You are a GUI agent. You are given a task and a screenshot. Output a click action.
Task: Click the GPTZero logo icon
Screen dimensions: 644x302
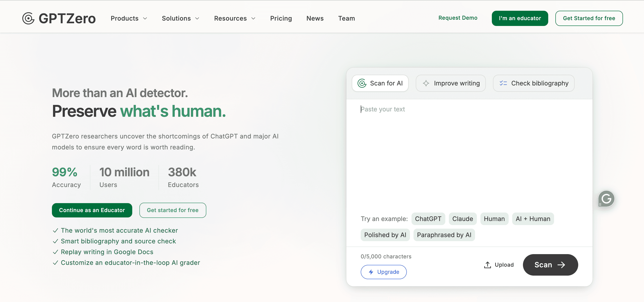tap(28, 18)
